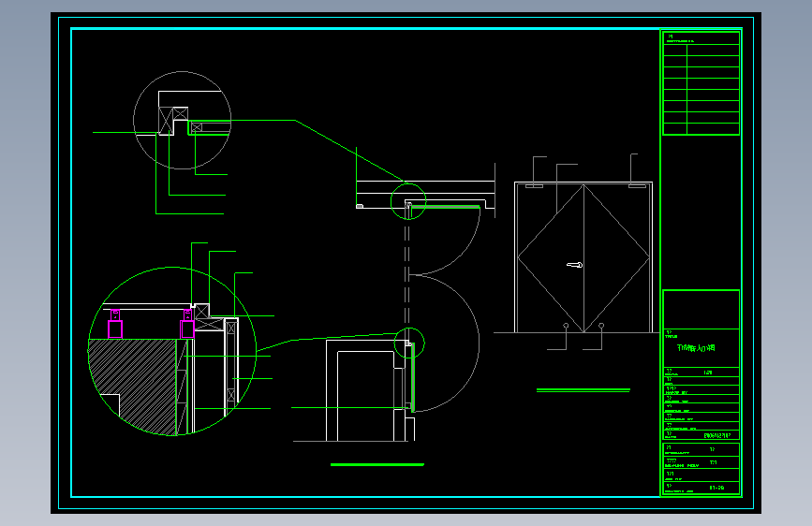Select the date value in the title block
This screenshot has height=526, width=812.
[x=717, y=436]
